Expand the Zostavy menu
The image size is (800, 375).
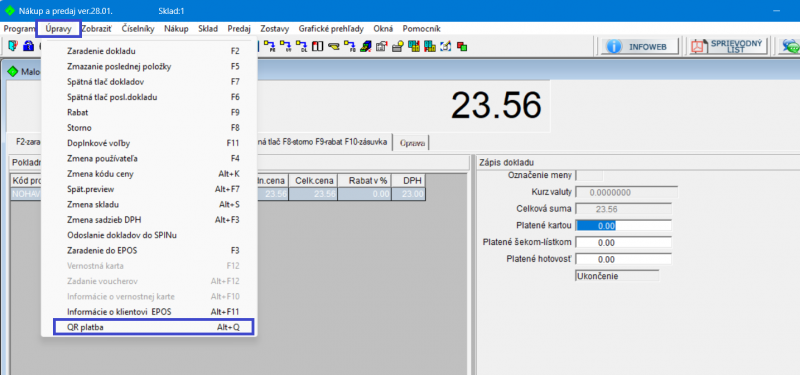click(x=274, y=29)
